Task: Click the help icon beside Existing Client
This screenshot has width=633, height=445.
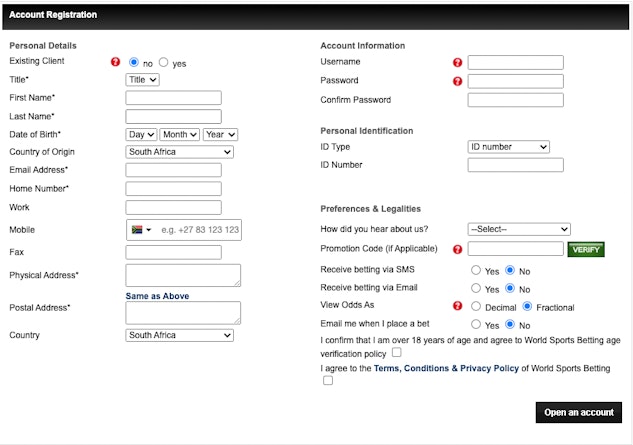Action: [x=115, y=62]
